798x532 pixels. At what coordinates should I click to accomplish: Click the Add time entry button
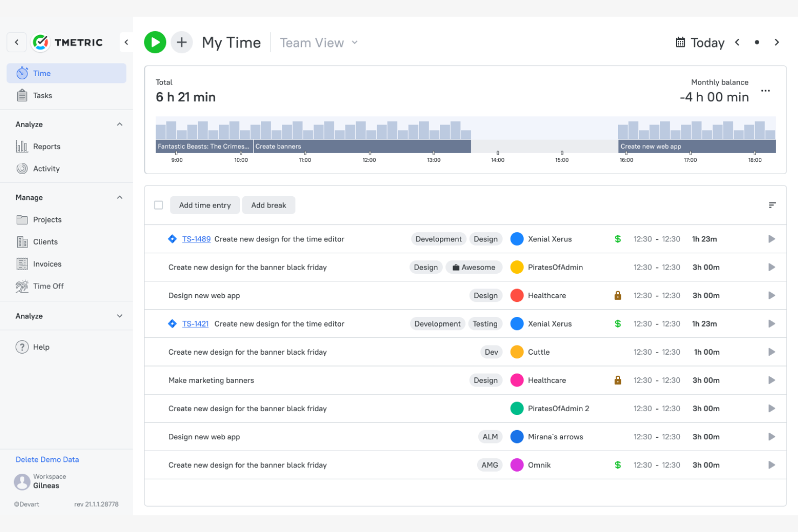tap(204, 205)
